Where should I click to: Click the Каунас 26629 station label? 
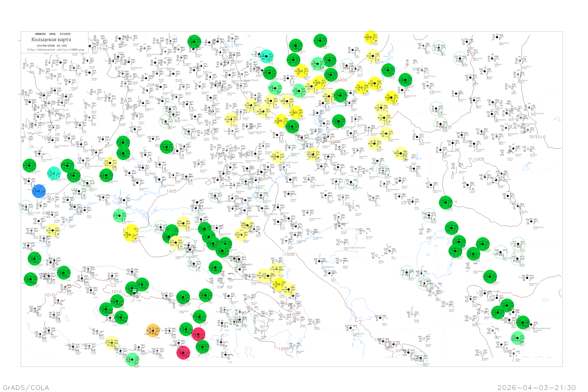pyautogui.click(x=92, y=67)
